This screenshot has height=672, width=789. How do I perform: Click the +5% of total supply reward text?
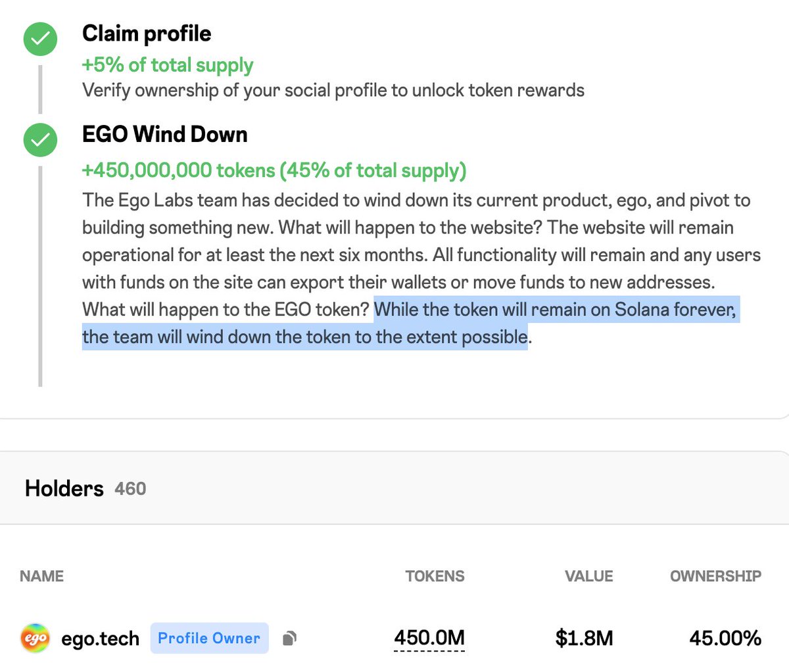[167, 65]
